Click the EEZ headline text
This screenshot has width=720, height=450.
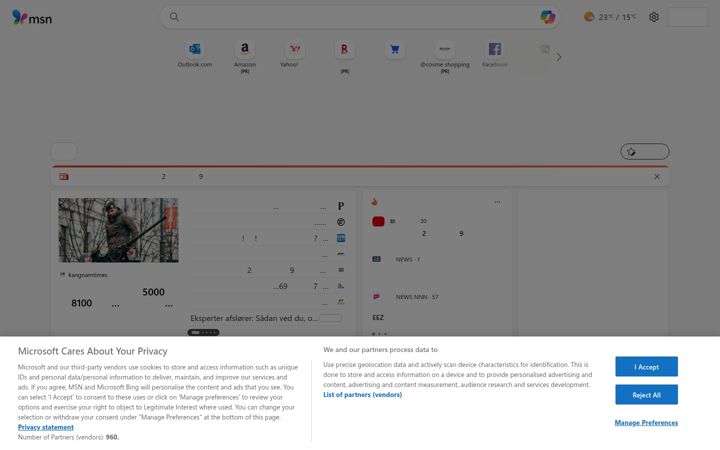click(x=378, y=318)
